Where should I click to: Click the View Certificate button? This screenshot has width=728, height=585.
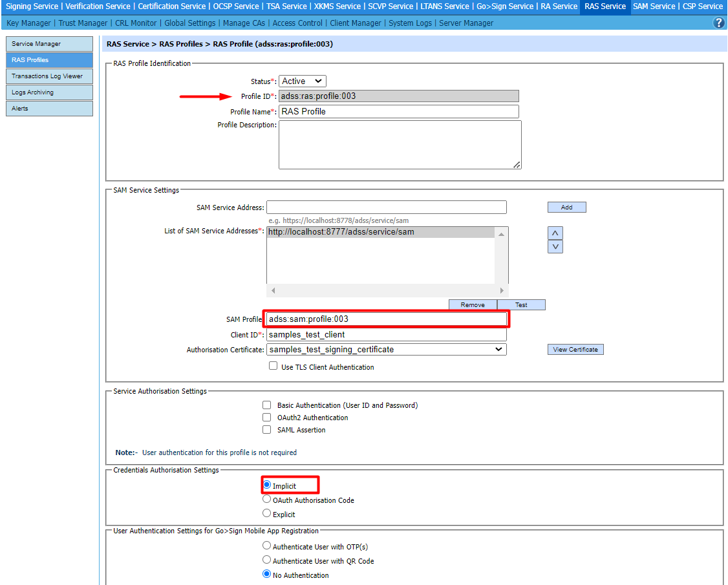(575, 350)
